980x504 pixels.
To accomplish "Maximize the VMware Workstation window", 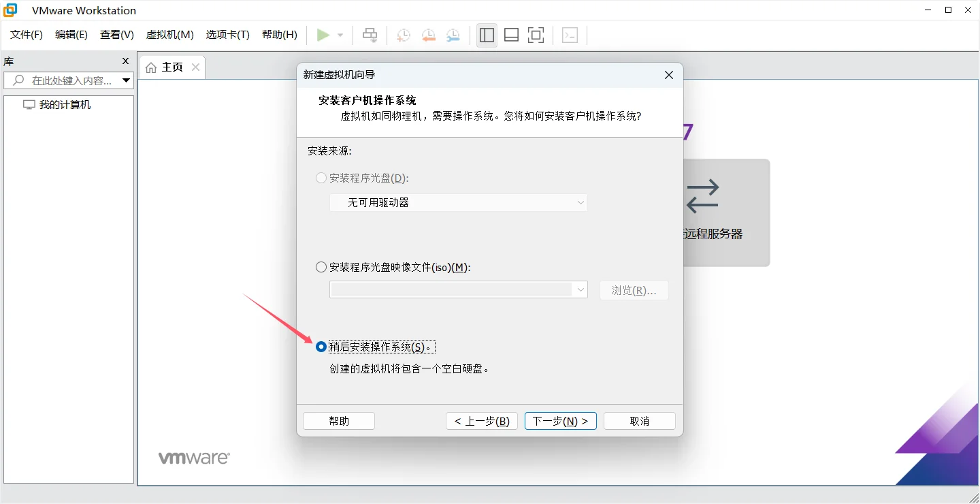I will click(x=948, y=10).
